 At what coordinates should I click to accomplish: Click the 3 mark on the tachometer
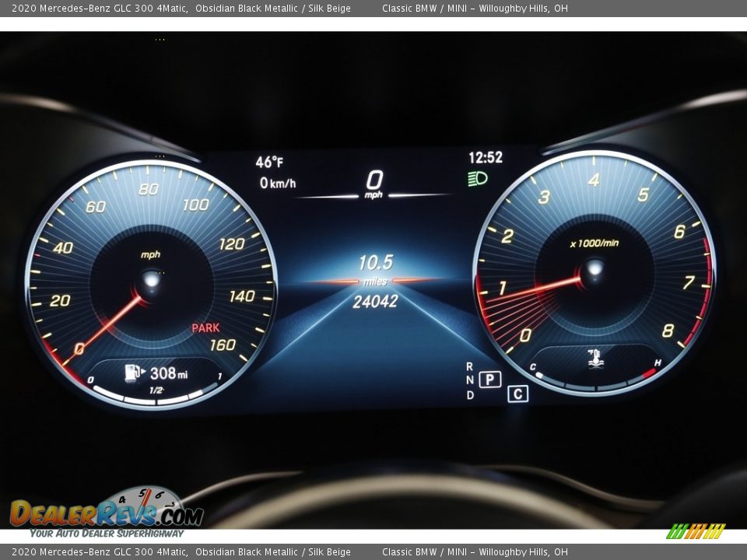[x=545, y=197]
